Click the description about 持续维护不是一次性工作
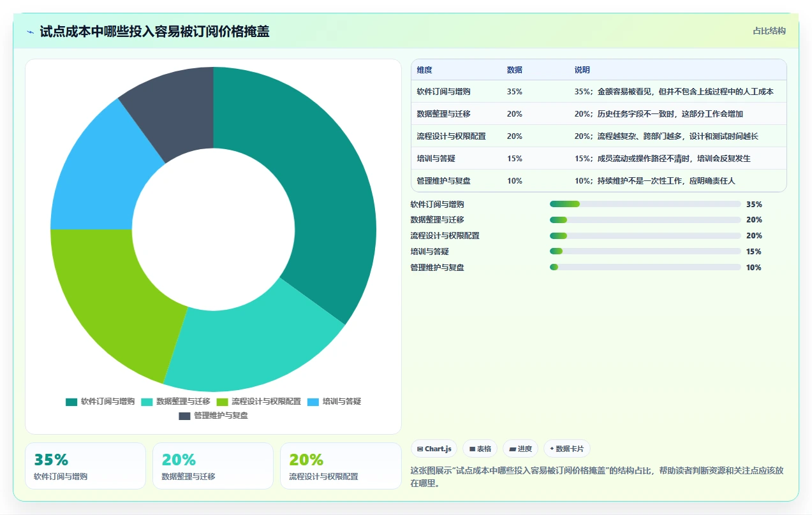The height and width of the screenshot is (515, 812). pyautogui.click(x=654, y=181)
